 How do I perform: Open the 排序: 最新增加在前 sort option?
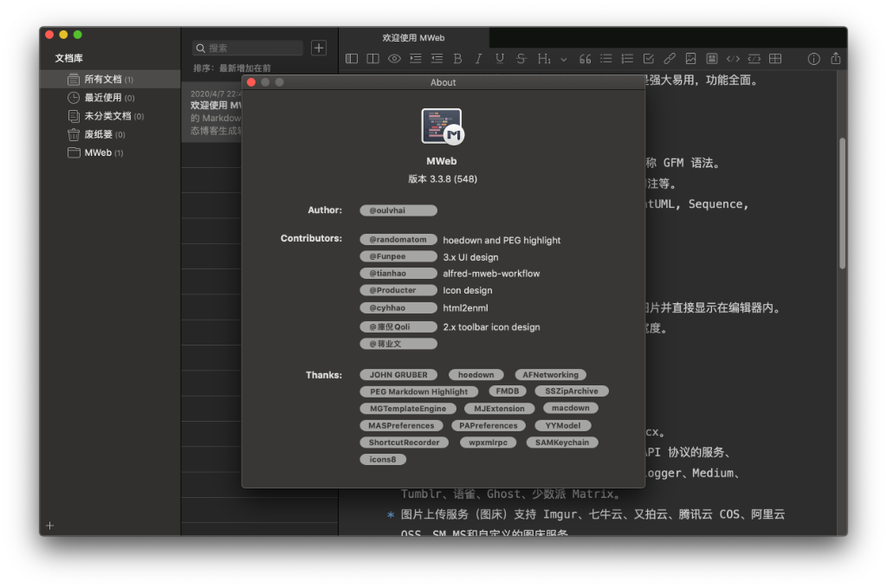(232, 68)
